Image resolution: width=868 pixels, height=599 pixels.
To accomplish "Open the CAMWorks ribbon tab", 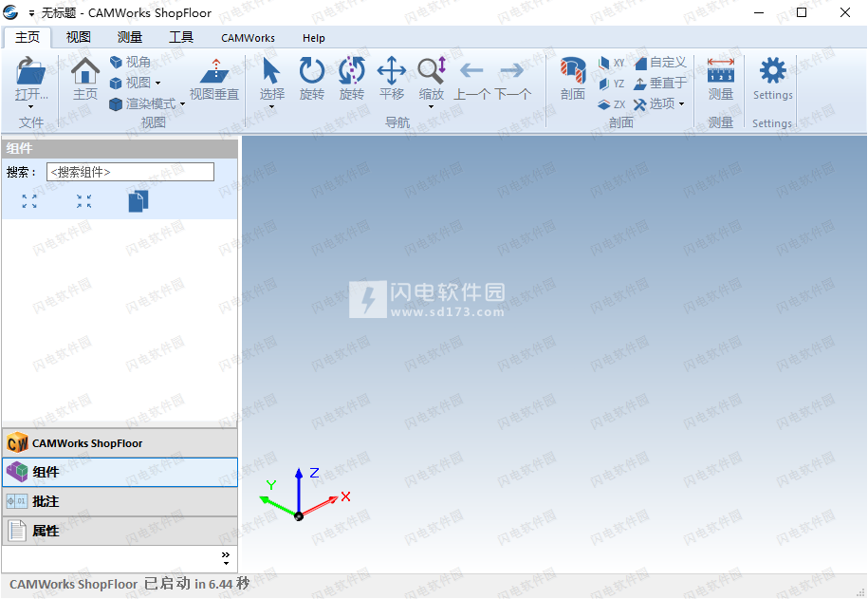I will click(x=248, y=38).
